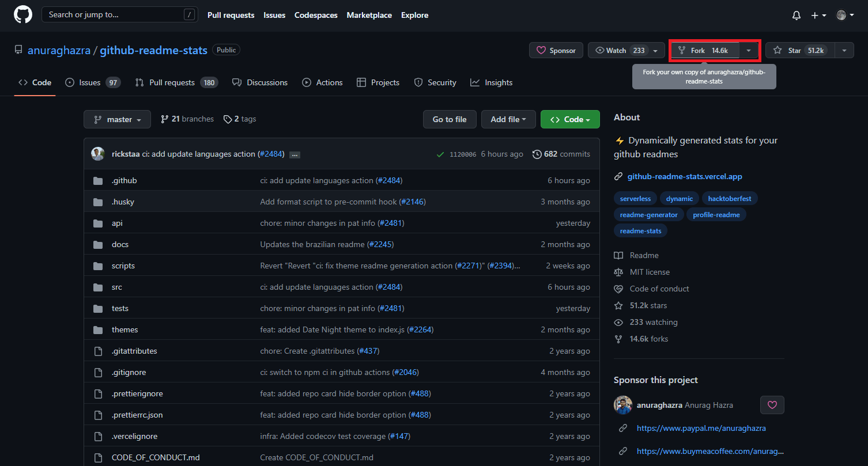Switch to the repository Pull requests tab
This screenshot has height=466, width=868.
pos(176,82)
